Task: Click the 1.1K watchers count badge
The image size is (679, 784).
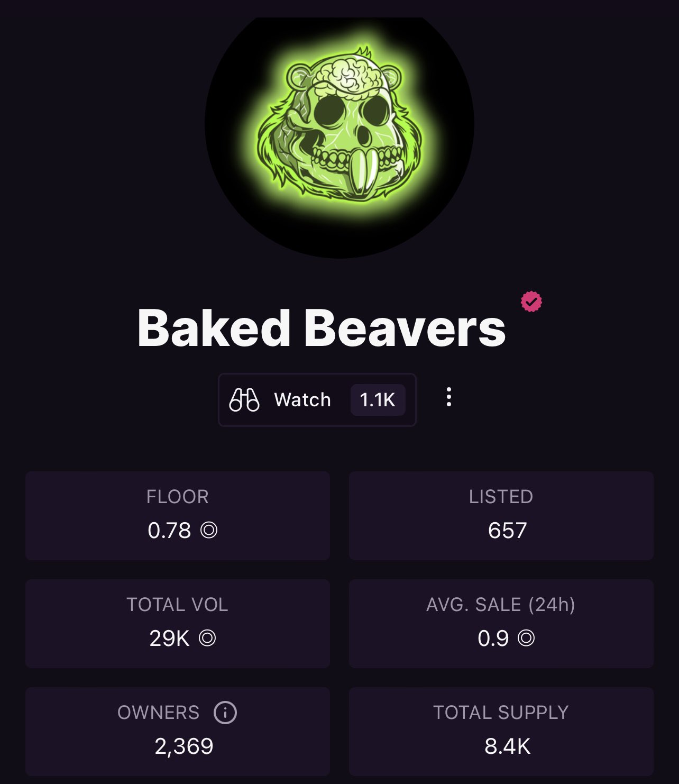Action: tap(378, 400)
